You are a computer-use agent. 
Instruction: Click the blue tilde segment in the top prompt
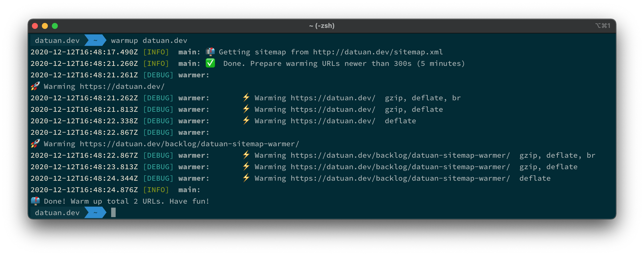[95, 40]
